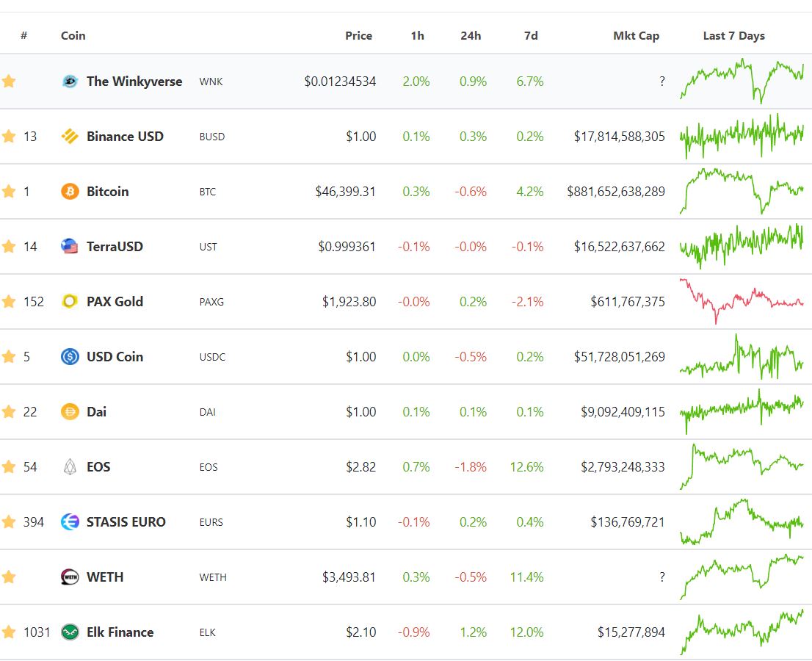Click USD Coin market cap $51,728,051,269

[x=620, y=357]
